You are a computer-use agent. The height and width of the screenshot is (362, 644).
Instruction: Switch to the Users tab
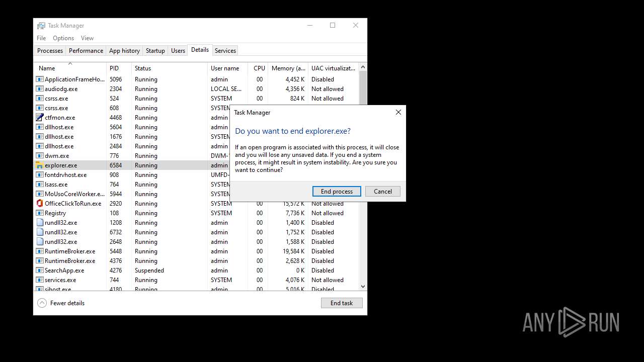tap(178, 51)
